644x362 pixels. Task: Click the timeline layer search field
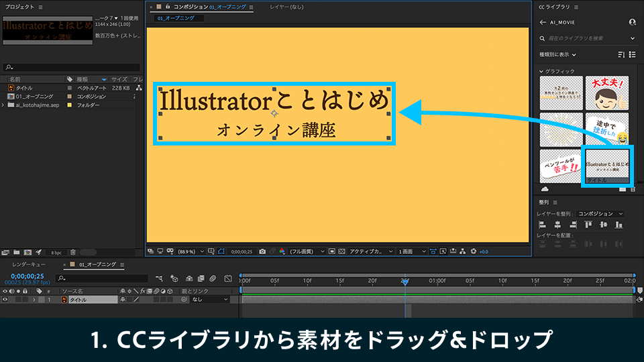pyautogui.click(x=102, y=278)
